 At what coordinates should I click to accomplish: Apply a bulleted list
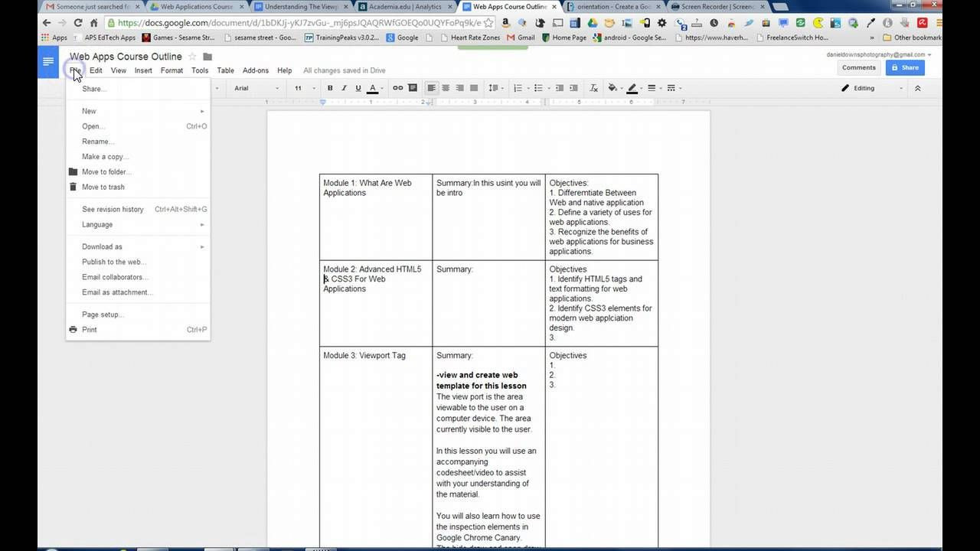point(538,88)
